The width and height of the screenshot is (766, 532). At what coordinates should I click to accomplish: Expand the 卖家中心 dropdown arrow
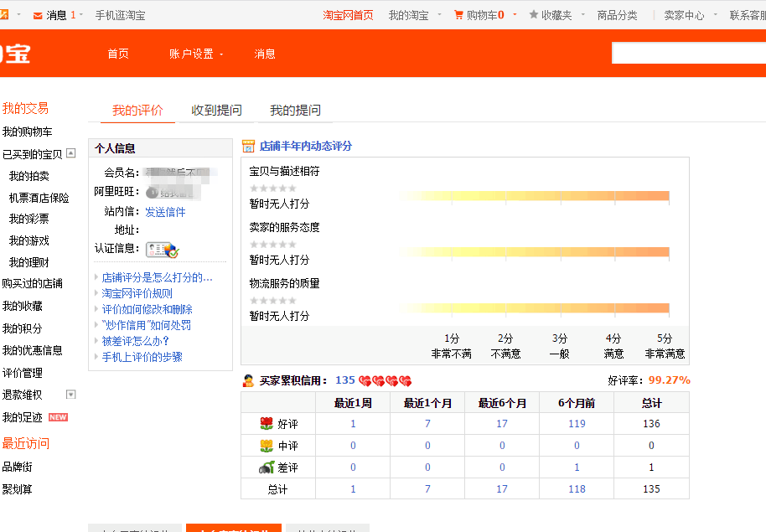pyautogui.click(x=715, y=14)
